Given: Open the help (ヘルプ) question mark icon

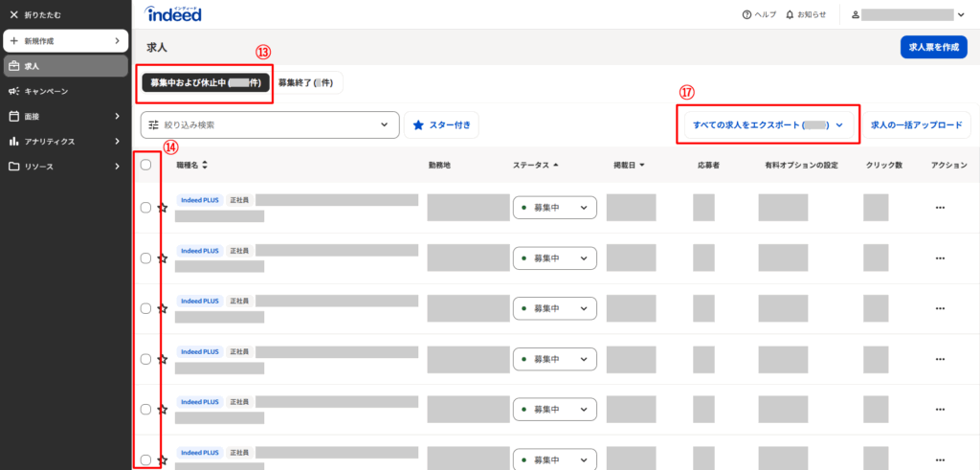Looking at the screenshot, I should click(746, 15).
